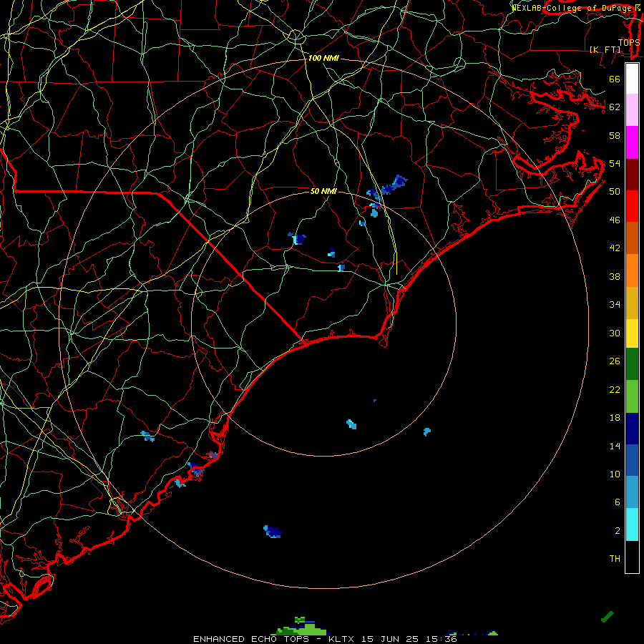
Task: Pick the navy swatch between 18 and 14
Action: pos(632,429)
